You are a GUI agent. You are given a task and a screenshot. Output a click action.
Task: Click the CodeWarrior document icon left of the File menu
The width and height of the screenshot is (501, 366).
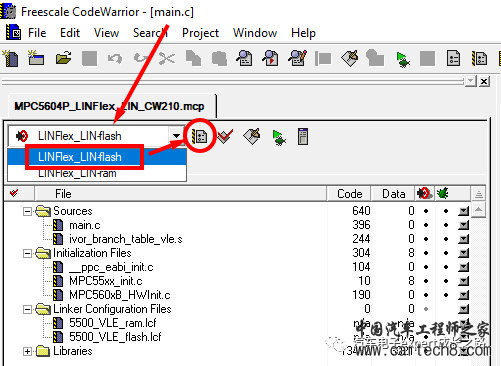13,33
